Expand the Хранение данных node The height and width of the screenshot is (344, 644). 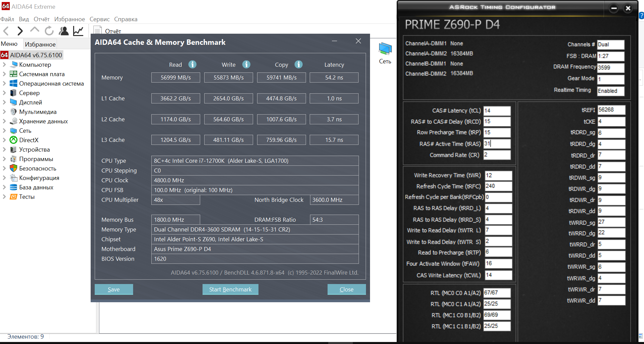point(4,121)
